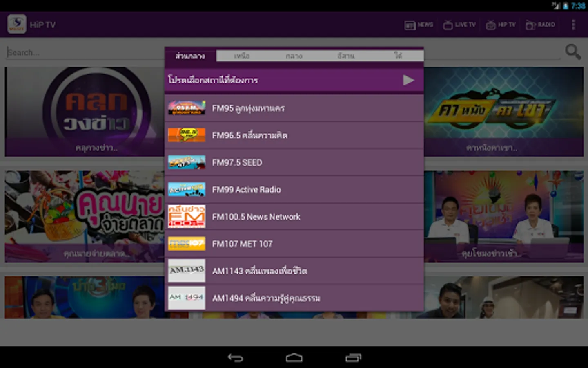Viewport: 588px width, 368px height.
Task: Open the NEWS section in top bar
Action: pos(419,25)
